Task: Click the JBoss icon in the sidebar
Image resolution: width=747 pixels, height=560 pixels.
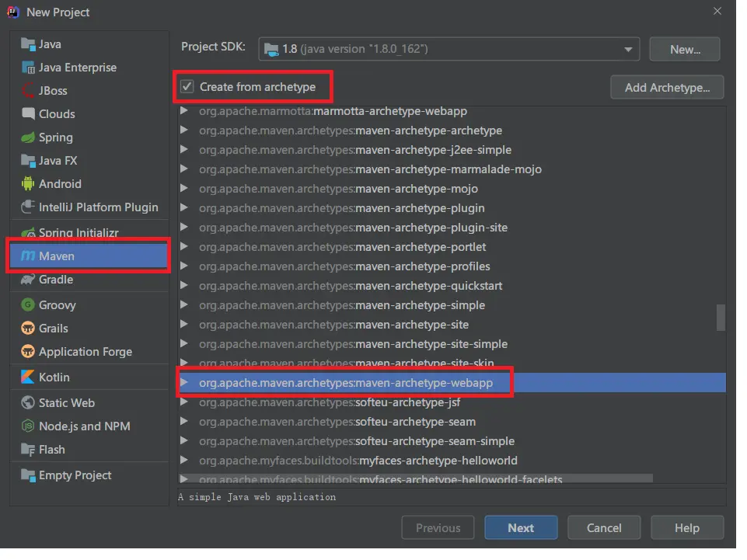Action: click(x=28, y=92)
